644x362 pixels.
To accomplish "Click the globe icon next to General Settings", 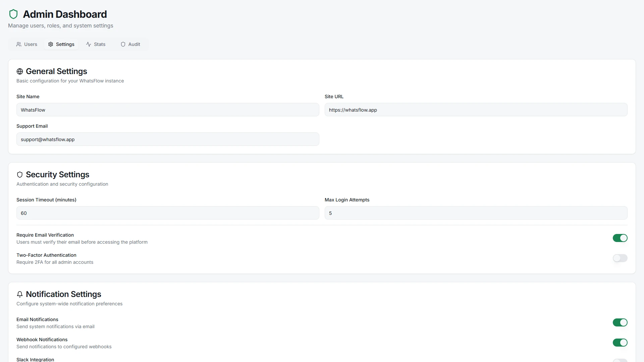I will point(20,71).
